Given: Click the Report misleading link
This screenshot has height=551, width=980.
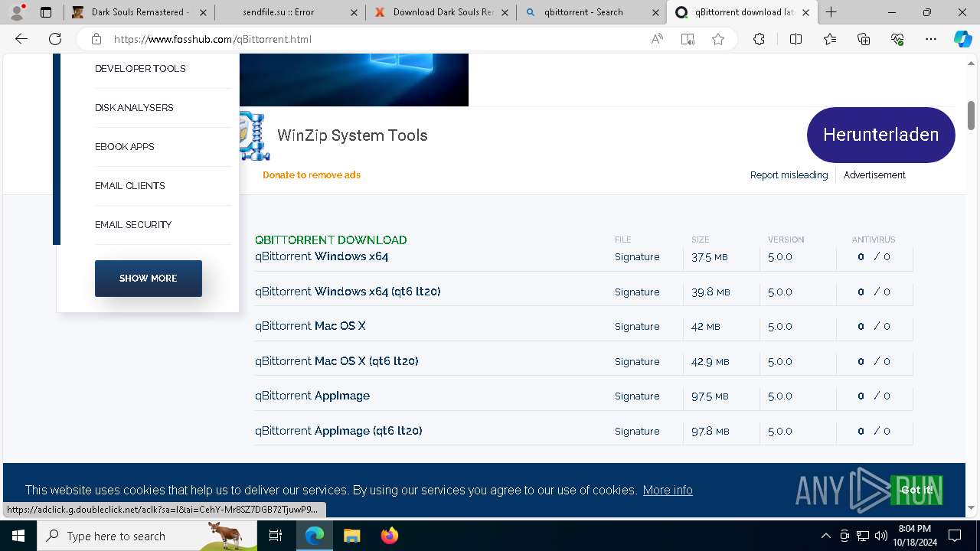Looking at the screenshot, I should (x=789, y=175).
